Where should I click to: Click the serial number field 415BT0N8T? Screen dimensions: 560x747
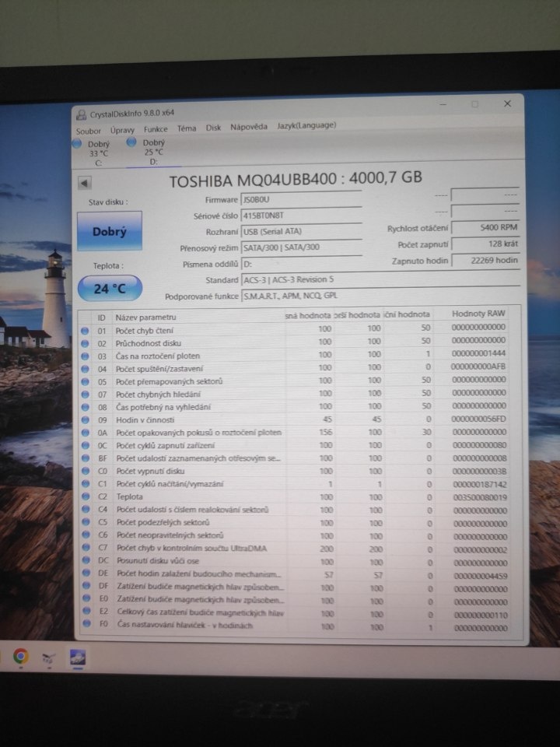[x=301, y=216]
